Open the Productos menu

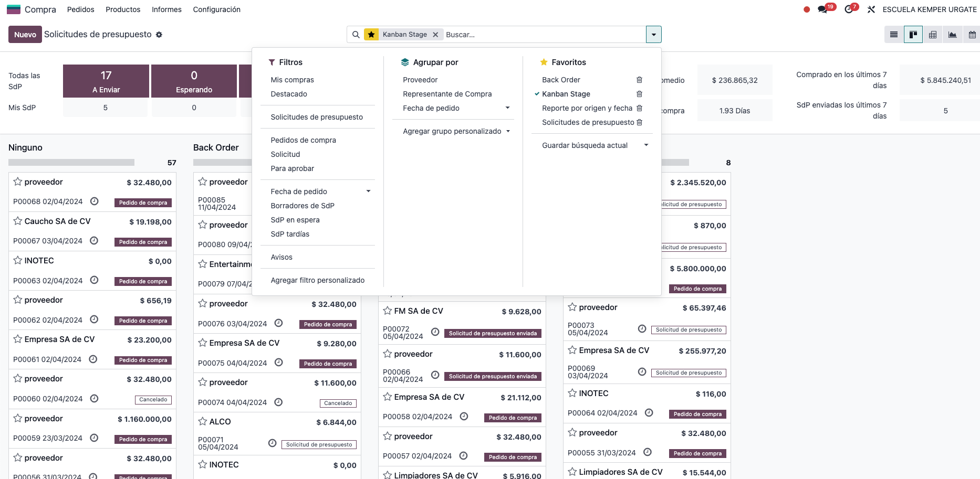123,9
